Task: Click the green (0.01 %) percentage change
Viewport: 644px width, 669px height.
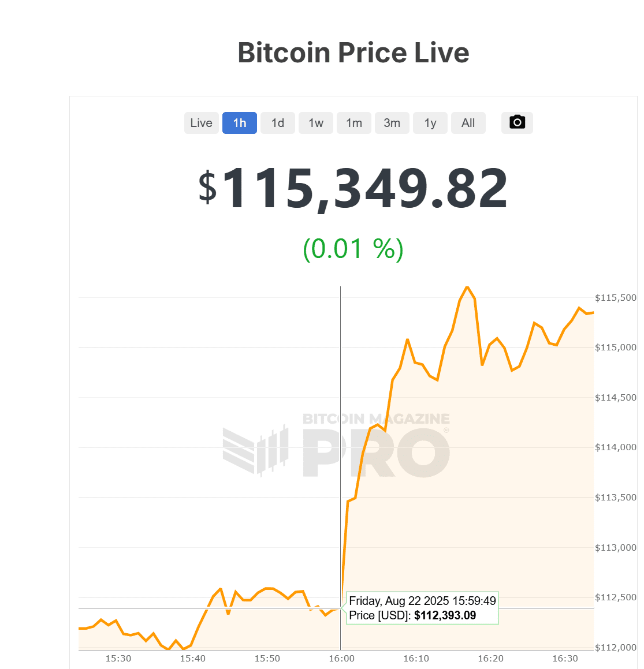Action: pyautogui.click(x=353, y=249)
